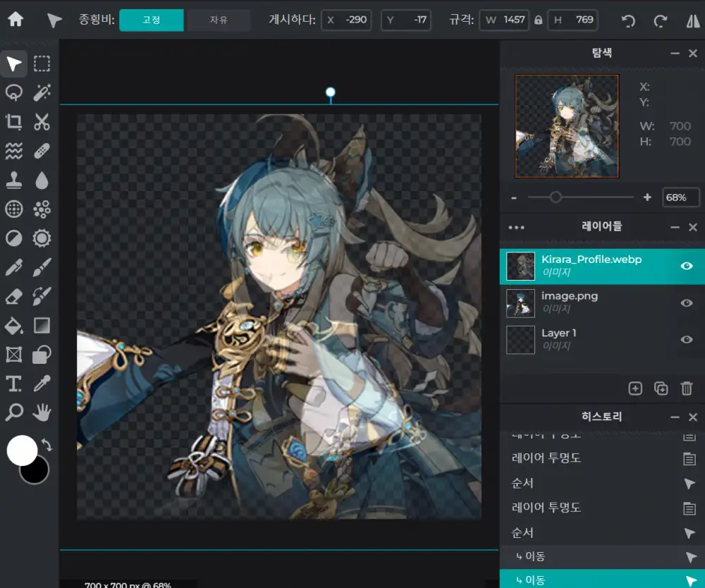This screenshot has width=705, height=588.
Task: Open the layers panel three-dot menu
Action: coord(516,227)
